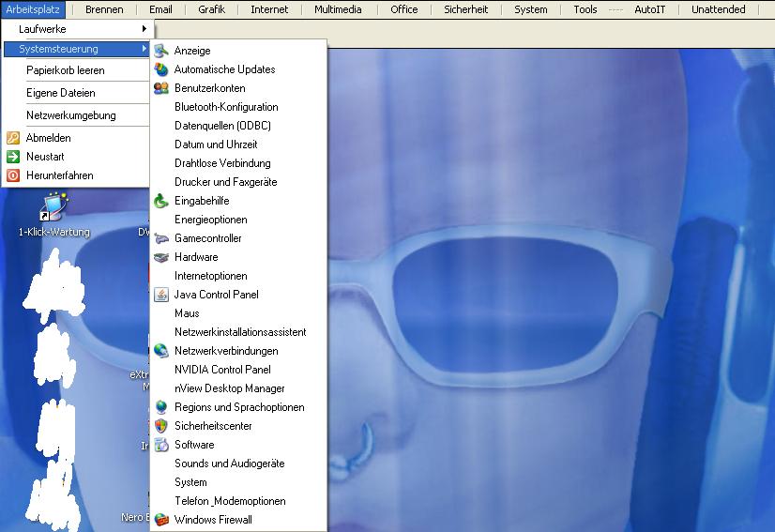The height and width of the screenshot is (532, 775).
Task: Open the Java Control Panel icon
Action: (x=161, y=295)
